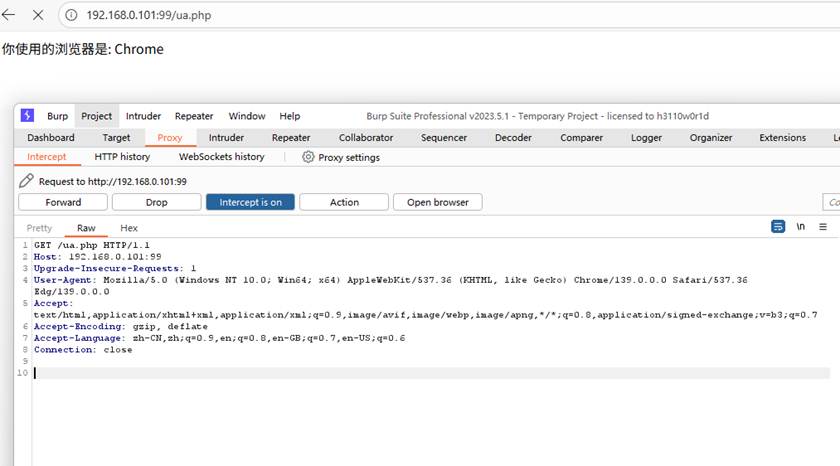Open the Organizer tab
The width and height of the screenshot is (840, 466).
(x=711, y=138)
